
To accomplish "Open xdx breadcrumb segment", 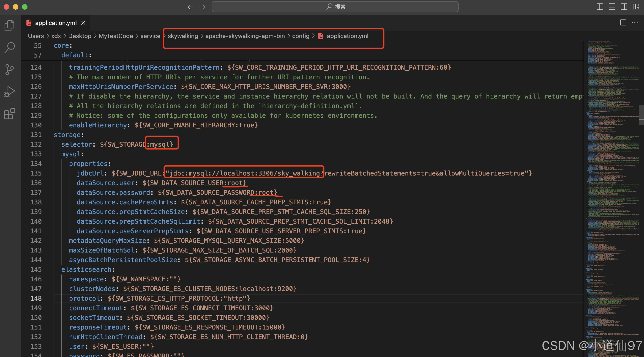I will pyautogui.click(x=56, y=36).
